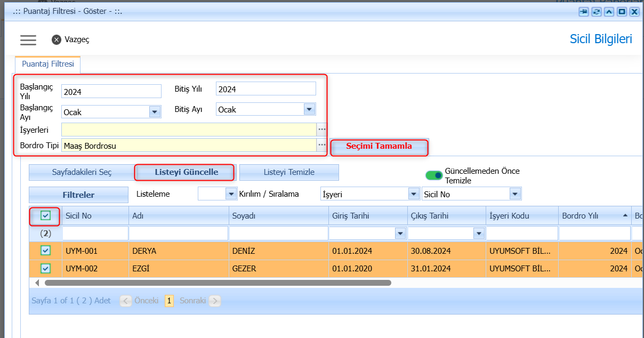The width and height of the screenshot is (644, 338).
Task: Open the İşyeri kırılım dropdown
Action: pyautogui.click(x=413, y=194)
